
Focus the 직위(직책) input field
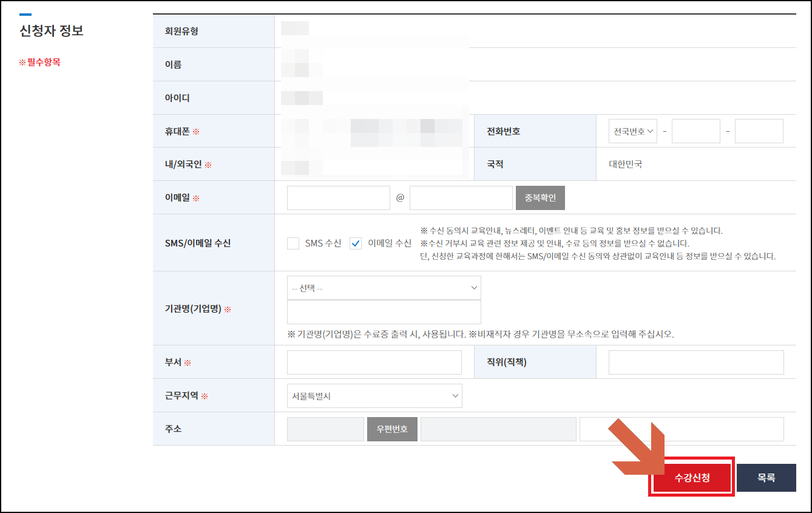(x=696, y=362)
